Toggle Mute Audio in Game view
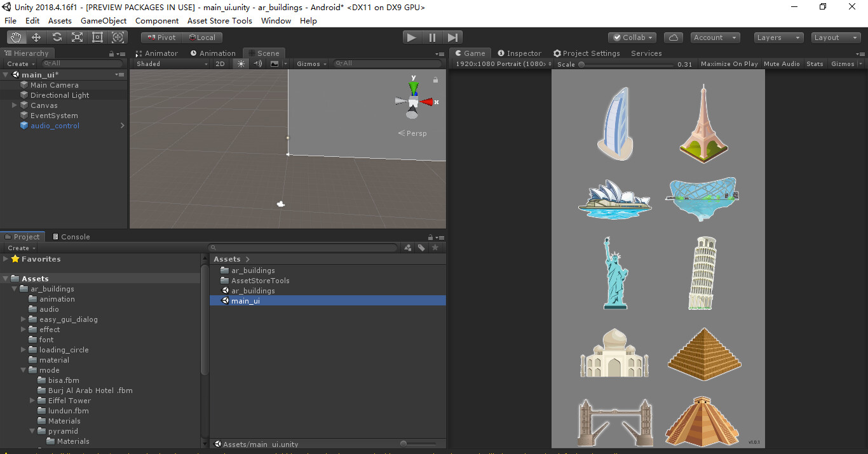 (782, 63)
